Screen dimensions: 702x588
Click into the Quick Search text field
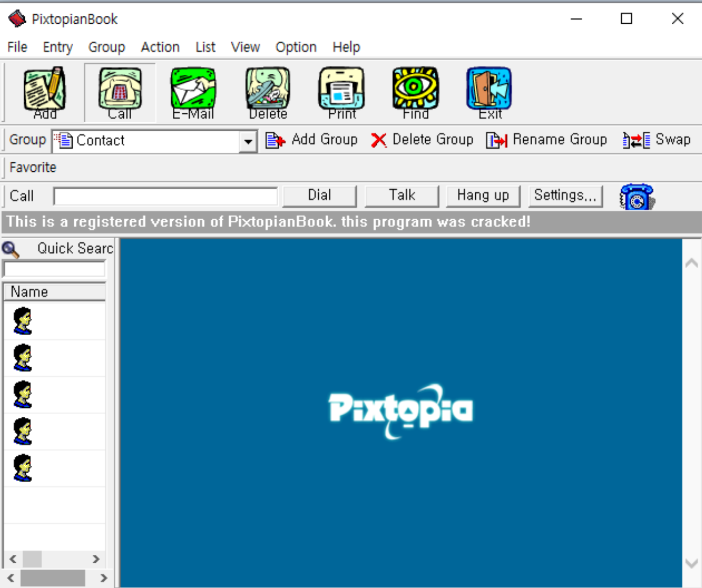(x=54, y=269)
